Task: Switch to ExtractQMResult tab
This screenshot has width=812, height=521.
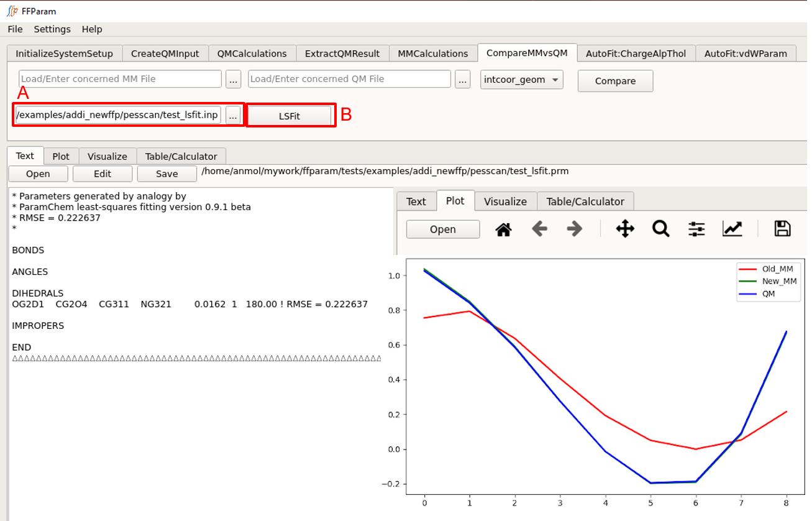Action: (342, 53)
